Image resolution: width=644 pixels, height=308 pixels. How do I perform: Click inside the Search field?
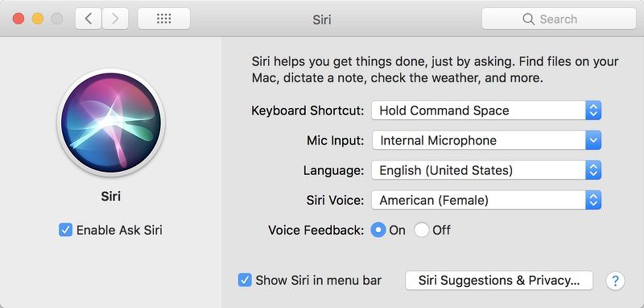[x=563, y=19]
